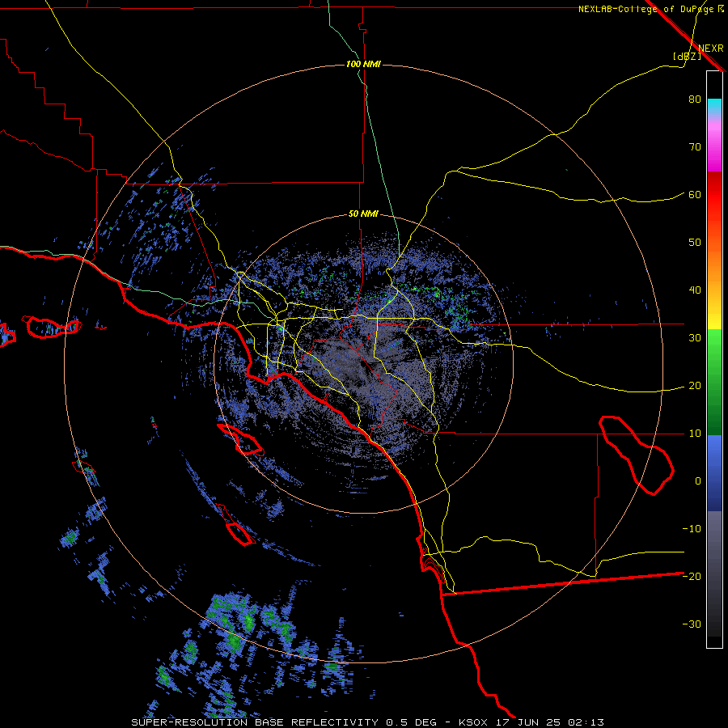Click the -20 value on the dBZ scale
This screenshot has height=728, width=728.
tap(692, 576)
